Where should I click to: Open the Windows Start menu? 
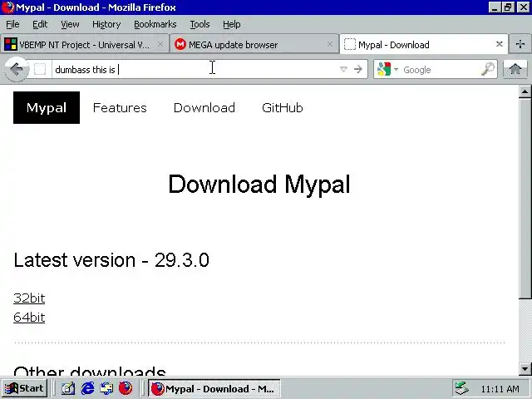click(x=24, y=388)
